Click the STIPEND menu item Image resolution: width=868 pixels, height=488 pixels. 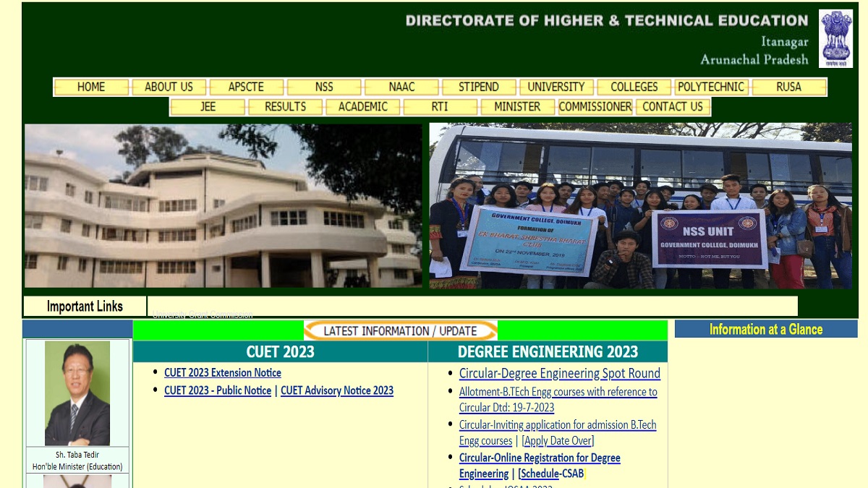click(479, 87)
